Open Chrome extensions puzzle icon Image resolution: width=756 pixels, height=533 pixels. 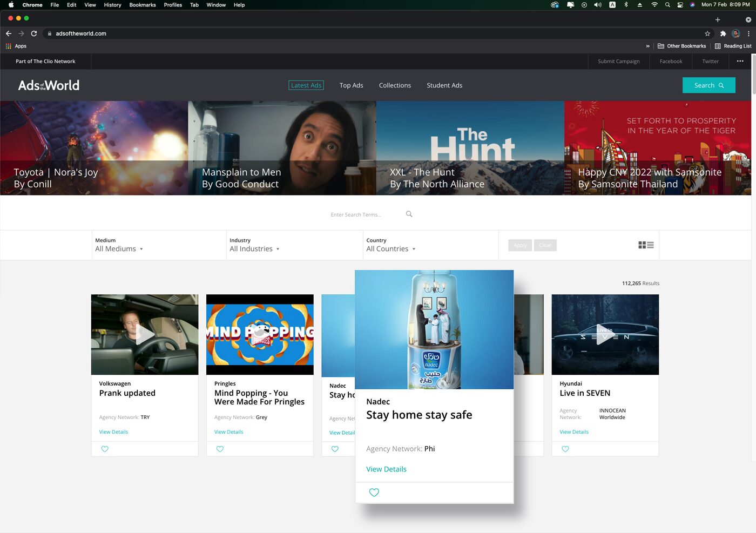723,33
